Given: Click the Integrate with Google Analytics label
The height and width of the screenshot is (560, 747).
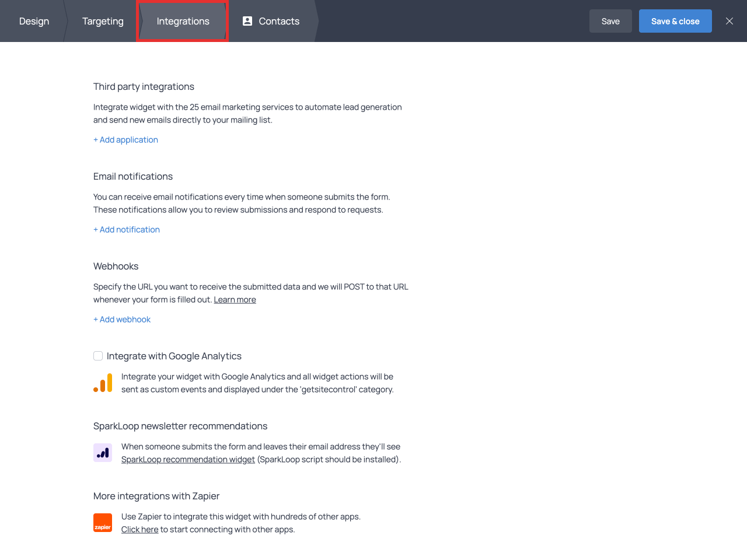Looking at the screenshot, I should pos(174,356).
